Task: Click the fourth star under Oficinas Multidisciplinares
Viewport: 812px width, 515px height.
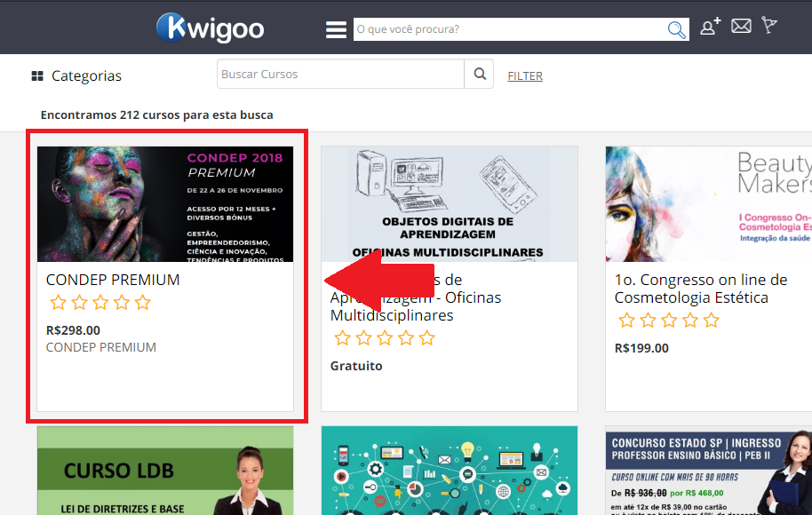Action: click(x=406, y=338)
